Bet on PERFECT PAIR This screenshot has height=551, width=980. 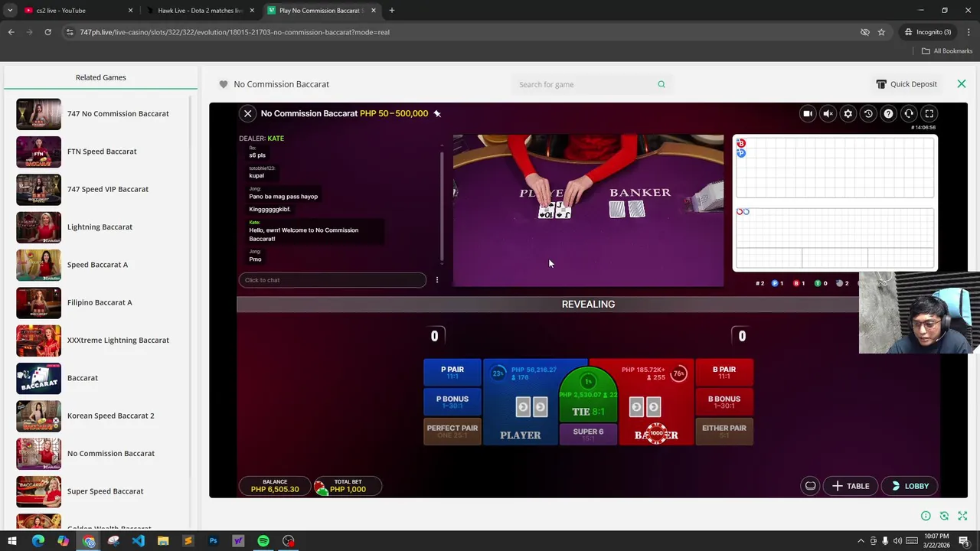coord(452,431)
